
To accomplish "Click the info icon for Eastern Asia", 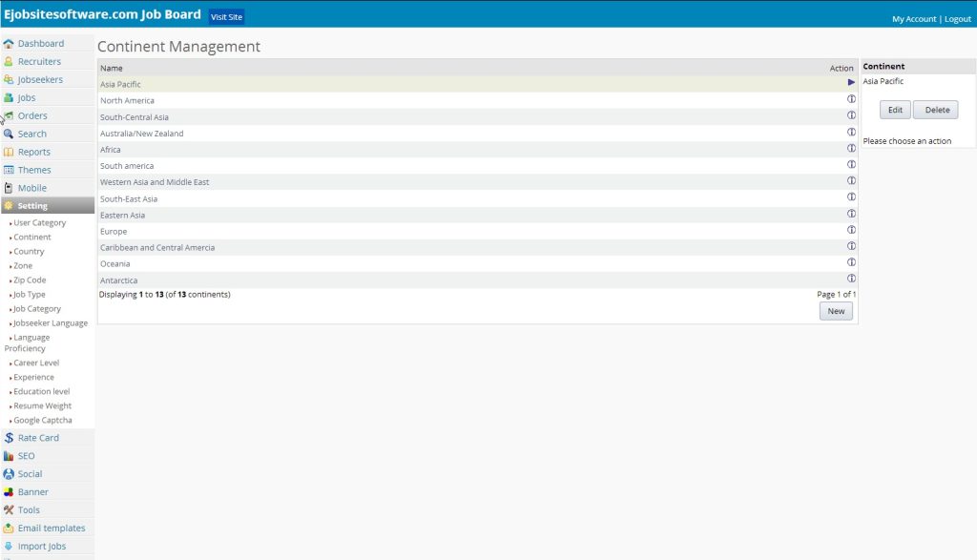I will coord(851,214).
